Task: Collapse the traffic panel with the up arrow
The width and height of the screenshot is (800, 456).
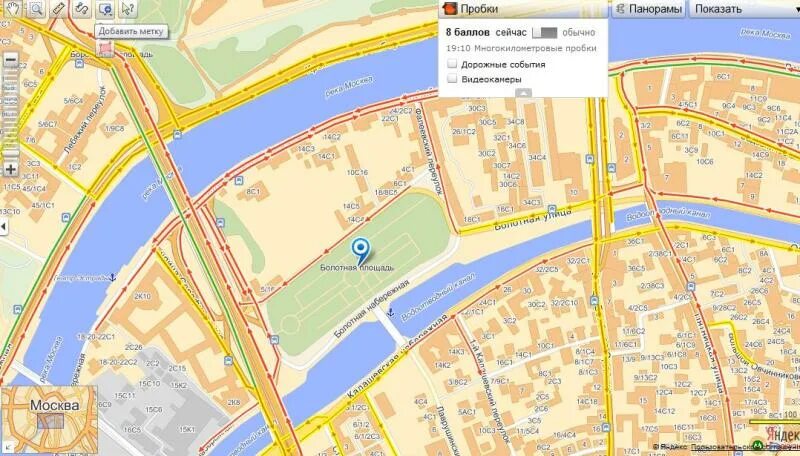Action: tap(523, 93)
